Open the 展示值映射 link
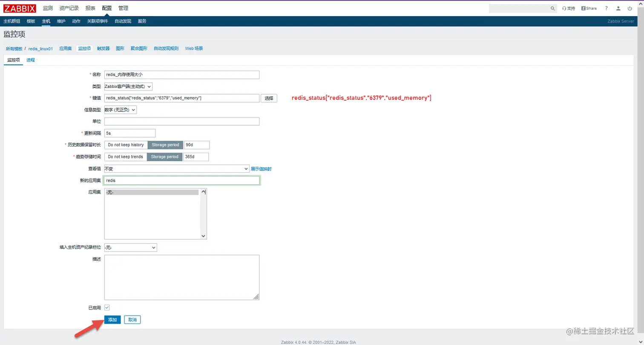This screenshot has width=644, height=345. click(x=261, y=169)
